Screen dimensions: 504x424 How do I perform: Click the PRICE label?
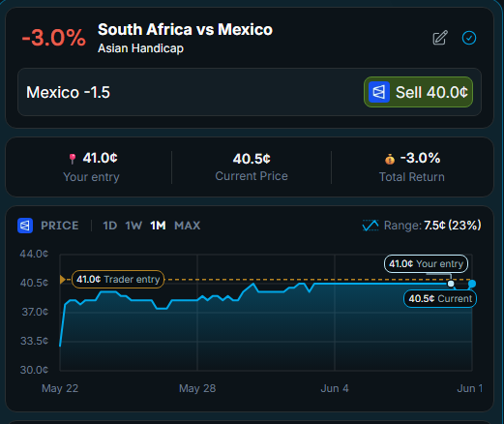(60, 226)
